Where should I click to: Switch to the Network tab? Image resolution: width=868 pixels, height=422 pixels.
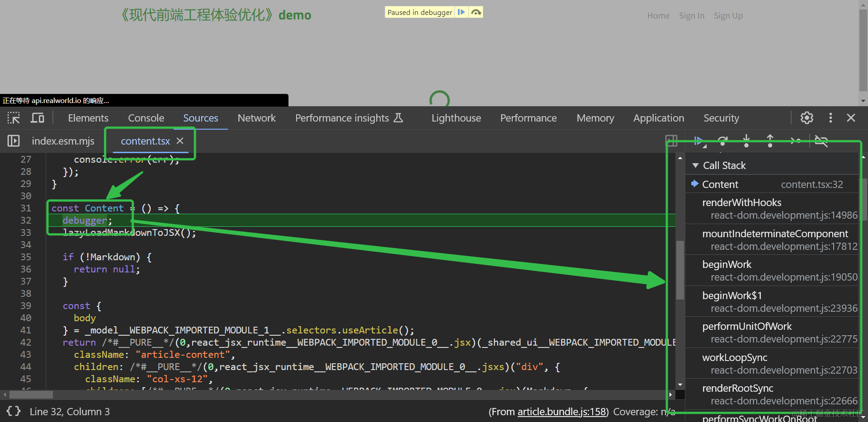tap(256, 118)
